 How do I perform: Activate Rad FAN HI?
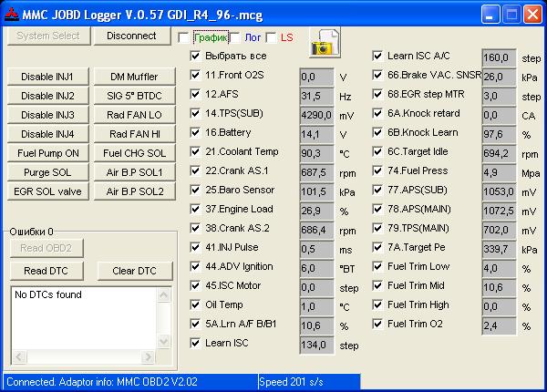click(134, 134)
